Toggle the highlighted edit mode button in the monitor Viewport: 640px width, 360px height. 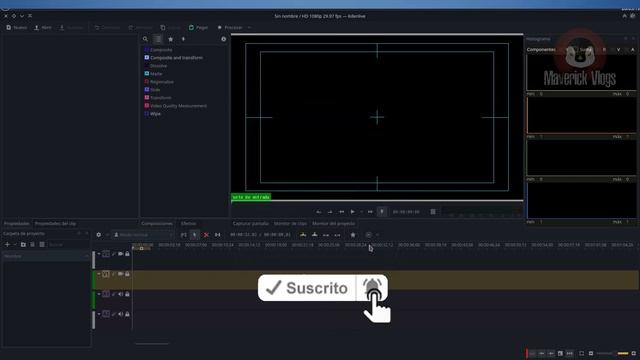pyautogui.click(x=382, y=212)
